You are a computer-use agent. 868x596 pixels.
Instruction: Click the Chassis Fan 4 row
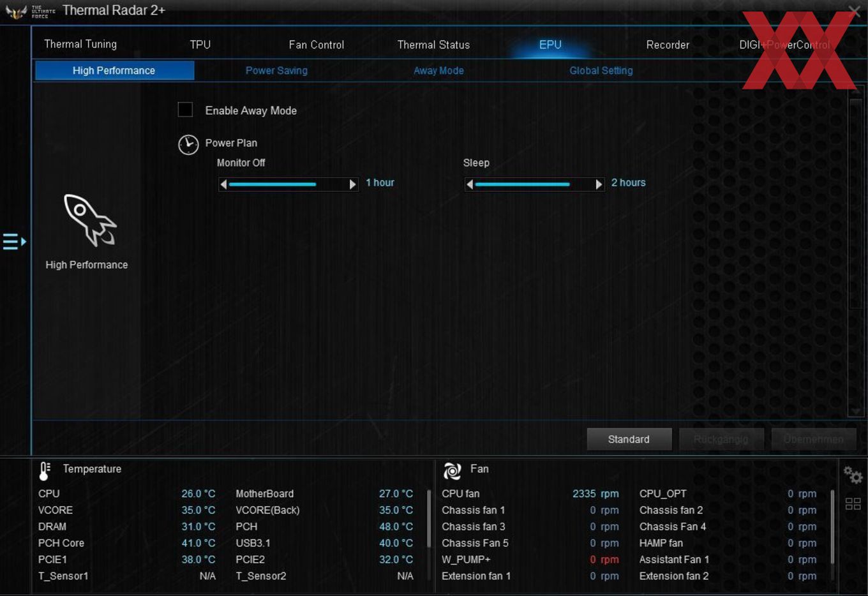click(728, 526)
